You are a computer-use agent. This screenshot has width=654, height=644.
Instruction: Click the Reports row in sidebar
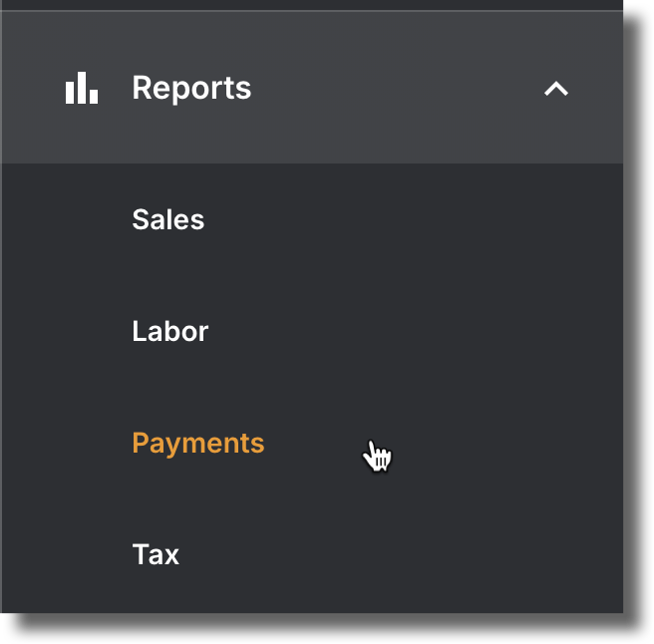coord(312,87)
